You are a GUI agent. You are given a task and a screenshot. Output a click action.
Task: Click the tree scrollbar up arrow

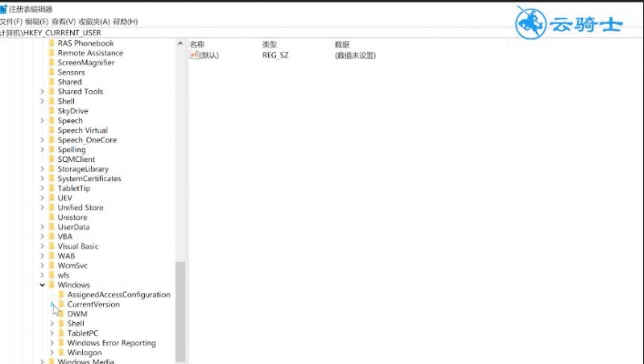[180, 43]
